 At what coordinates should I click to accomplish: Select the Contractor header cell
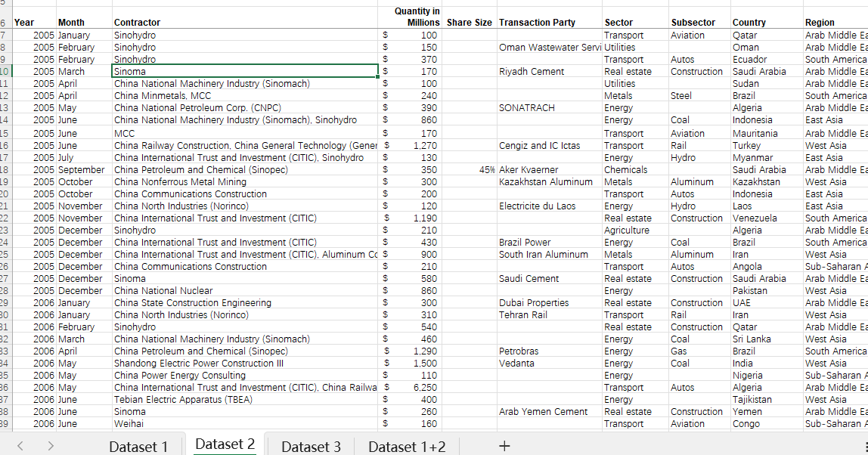(245, 17)
